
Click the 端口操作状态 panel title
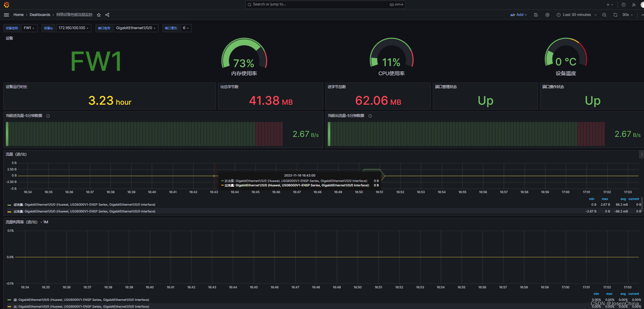pyautogui.click(x=553, y=87)
